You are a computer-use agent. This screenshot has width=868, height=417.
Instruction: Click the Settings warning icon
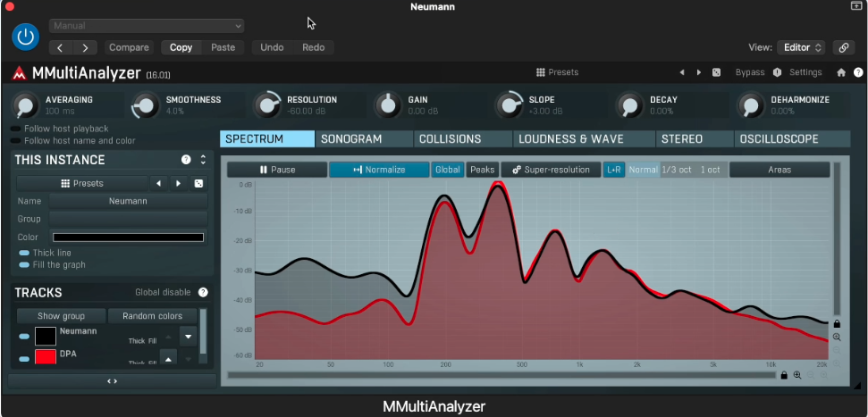point(777,72)
